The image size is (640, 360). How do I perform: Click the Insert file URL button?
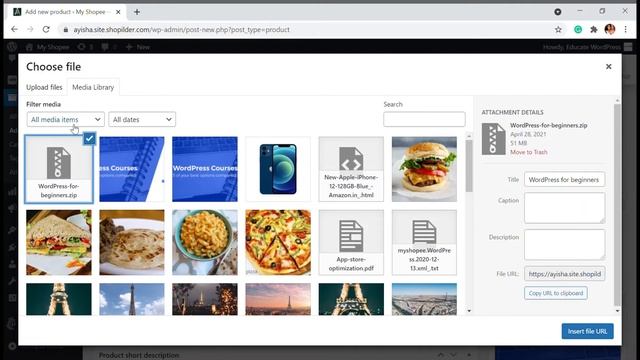(587, 331)
